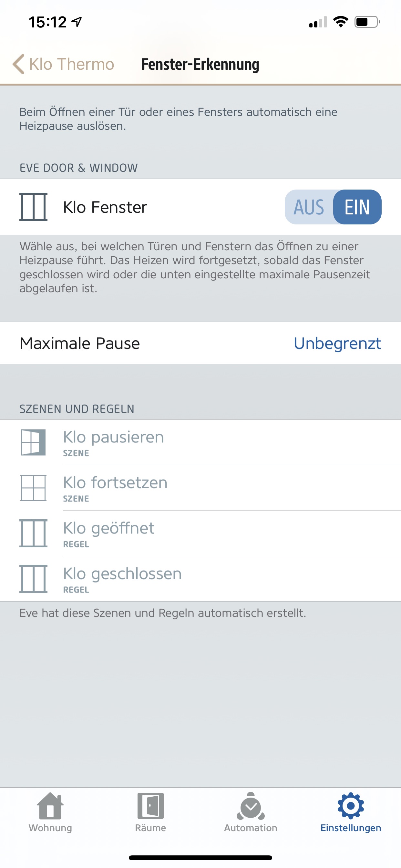401x868 pixels.
Task: Tap the back chevron arrow
Action: click(18, 64)
